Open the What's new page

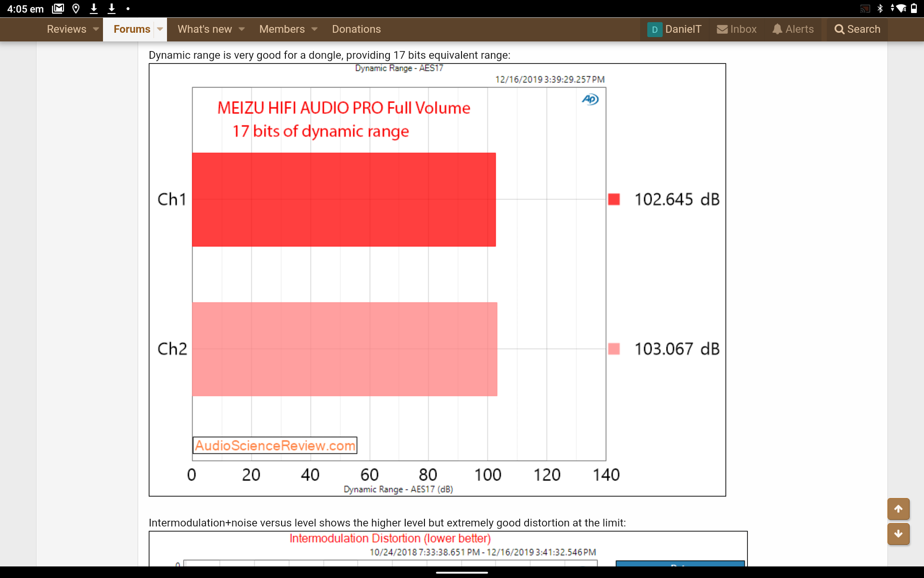pyautogui.click(x=205, y=29)
